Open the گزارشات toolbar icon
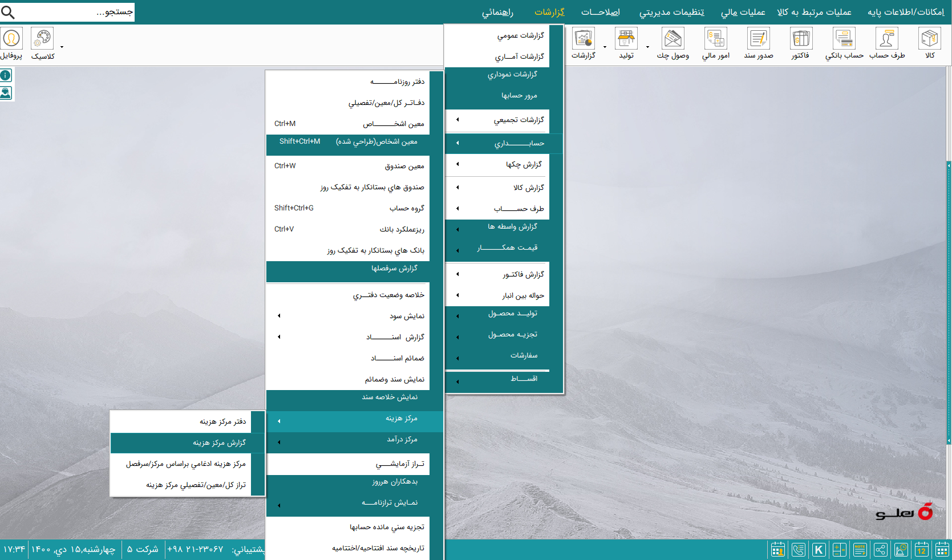The height and width of the screenshot is (560, 952). pos(584,39)
